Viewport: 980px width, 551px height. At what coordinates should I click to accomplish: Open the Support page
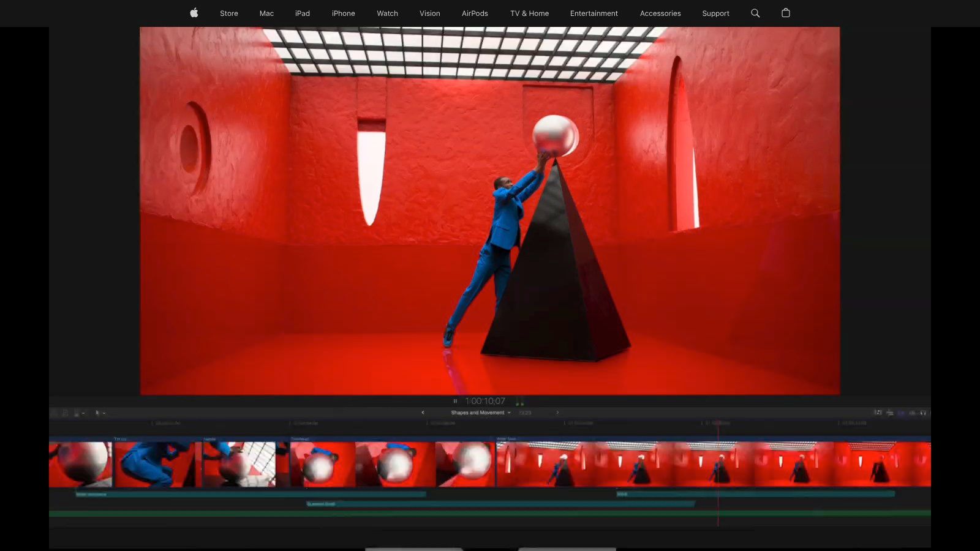point(715,13)
